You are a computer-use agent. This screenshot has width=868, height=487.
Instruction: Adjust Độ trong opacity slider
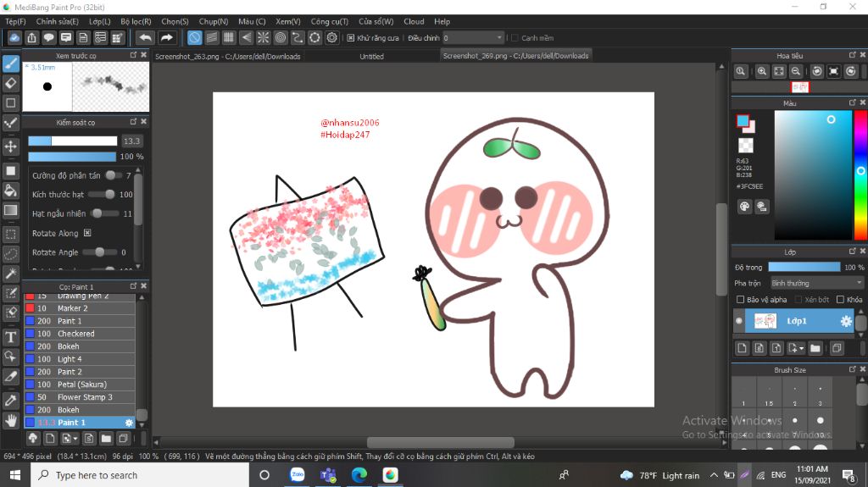coord(804,268)
